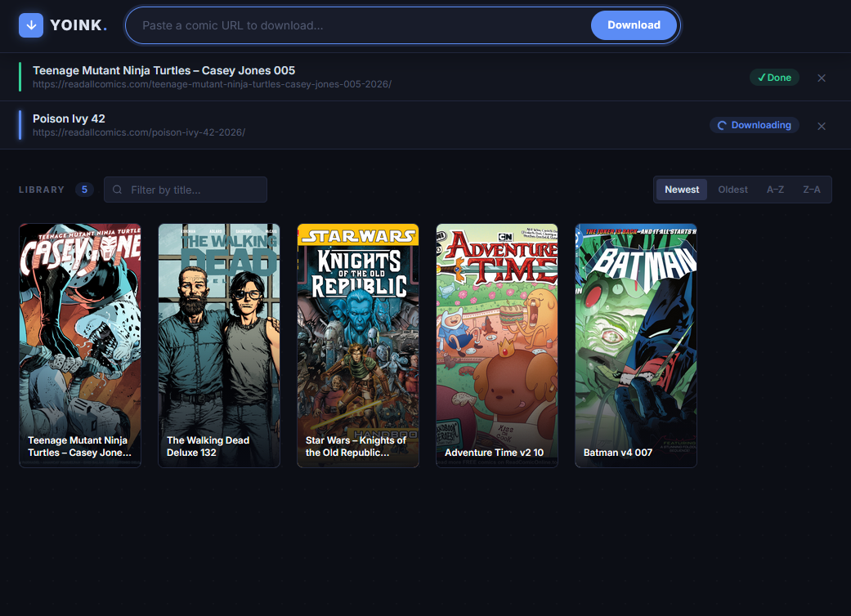851x616 pixels.
Task: Click the library count badge showing 5
Action: point(84,190)
